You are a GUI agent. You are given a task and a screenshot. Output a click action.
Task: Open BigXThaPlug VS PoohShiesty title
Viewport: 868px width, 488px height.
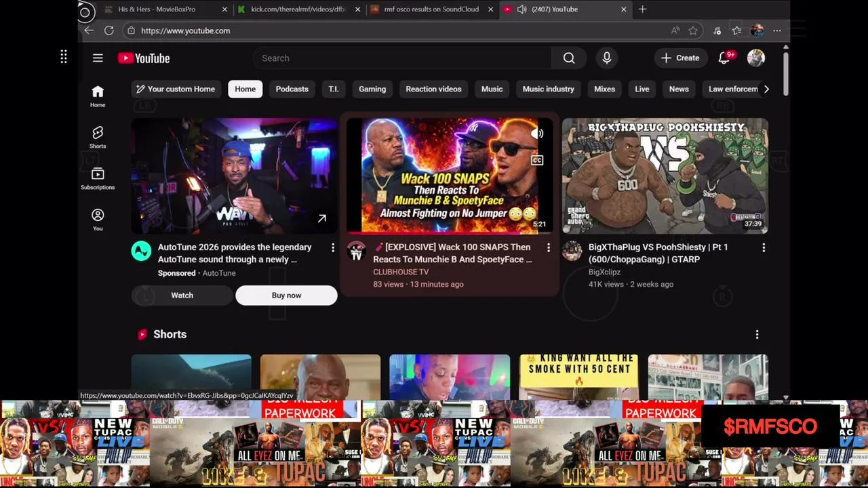click(658, 253)
